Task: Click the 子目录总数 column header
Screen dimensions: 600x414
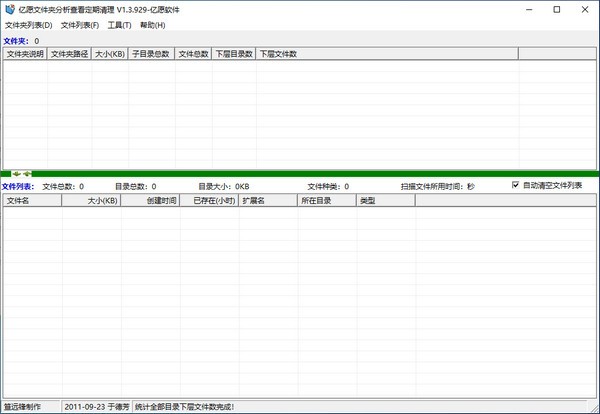Action: (x=152, y=54)
